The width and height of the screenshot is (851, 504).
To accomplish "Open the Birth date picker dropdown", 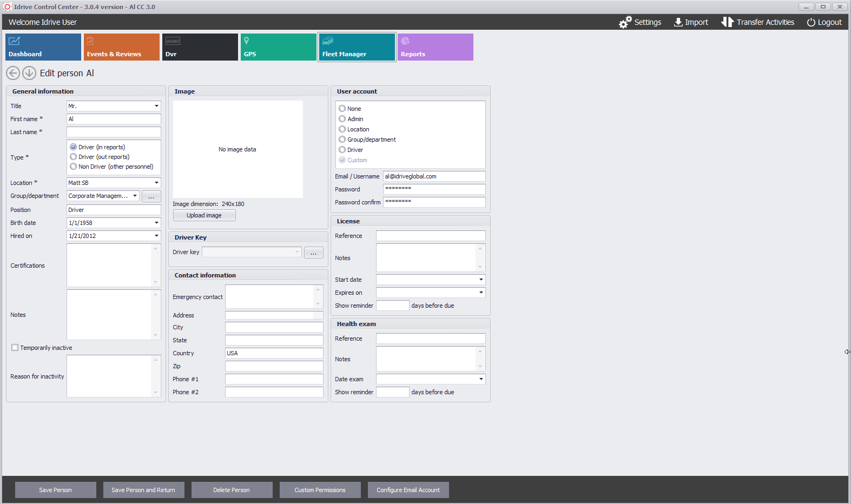I will (156, 223).
